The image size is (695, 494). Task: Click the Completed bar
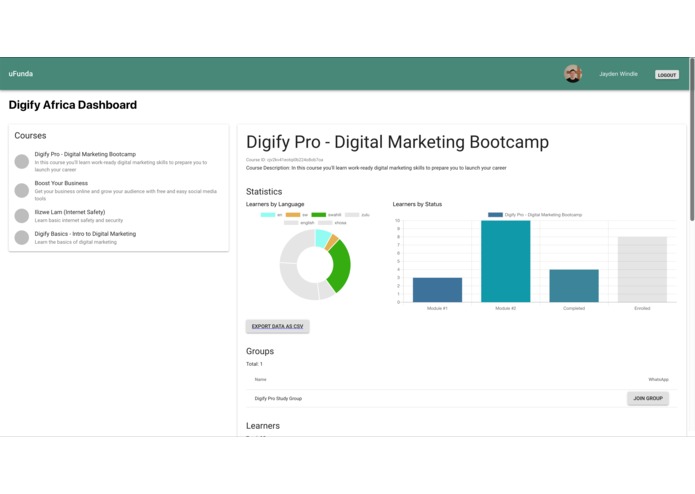(x=574, y=286)
